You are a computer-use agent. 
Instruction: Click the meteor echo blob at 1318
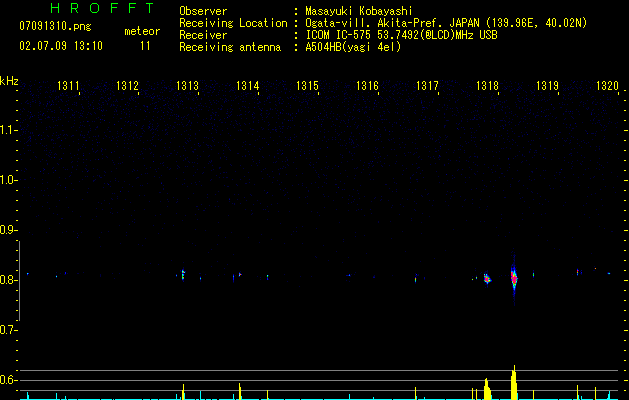[487, 278]
